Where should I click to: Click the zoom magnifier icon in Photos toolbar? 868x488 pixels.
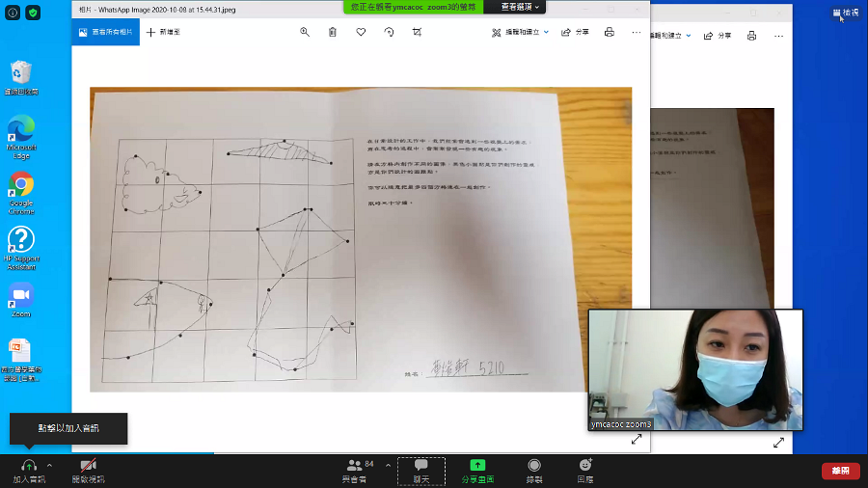pos(305,32)
